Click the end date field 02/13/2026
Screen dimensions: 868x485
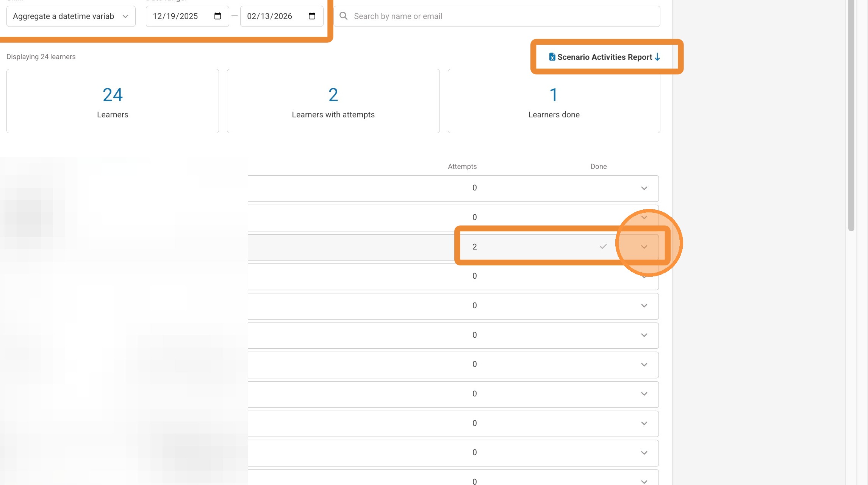269,16
